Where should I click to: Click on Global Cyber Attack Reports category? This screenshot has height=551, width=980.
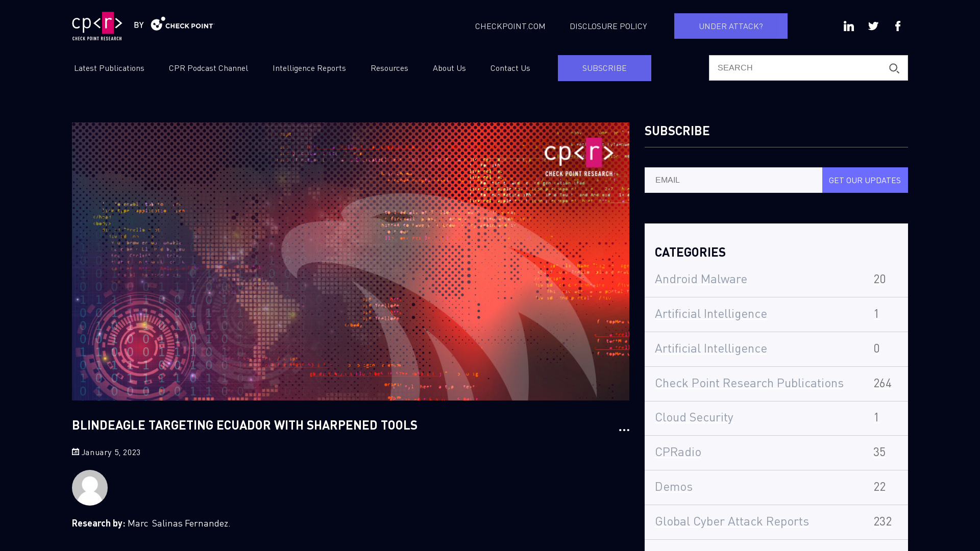click(731, 521)
